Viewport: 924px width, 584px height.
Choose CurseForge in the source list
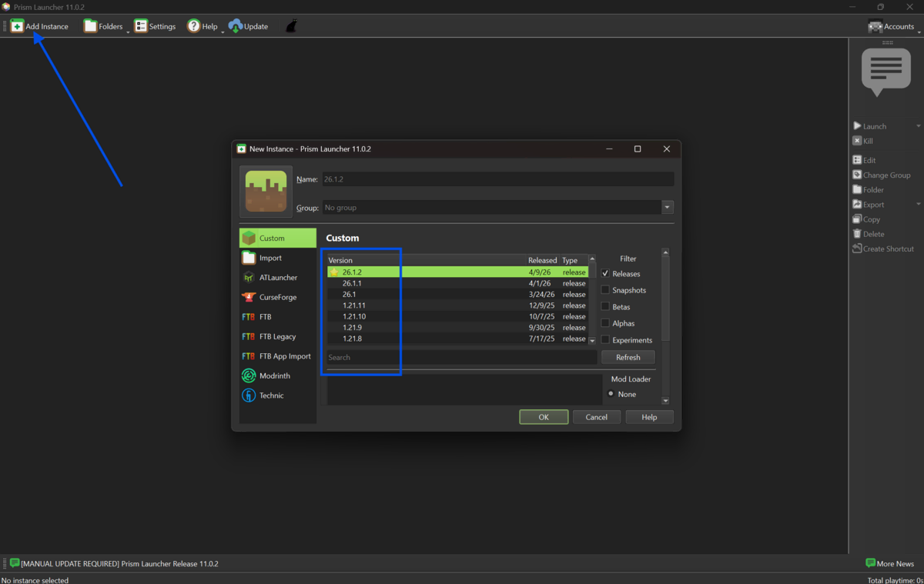tap(277, 297)
